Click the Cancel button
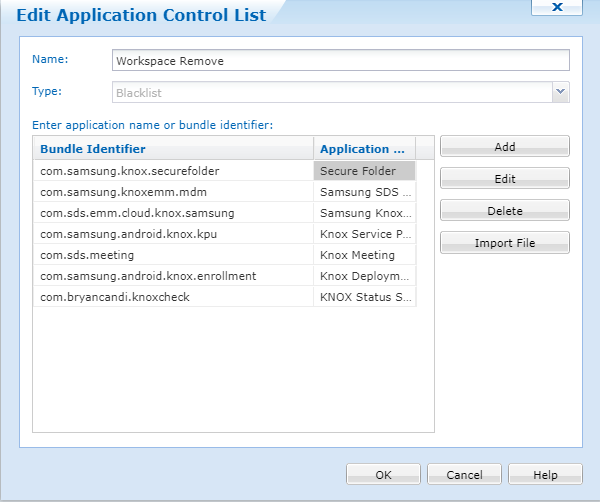This screenshot has height=502, width=600. click(464, 475)
